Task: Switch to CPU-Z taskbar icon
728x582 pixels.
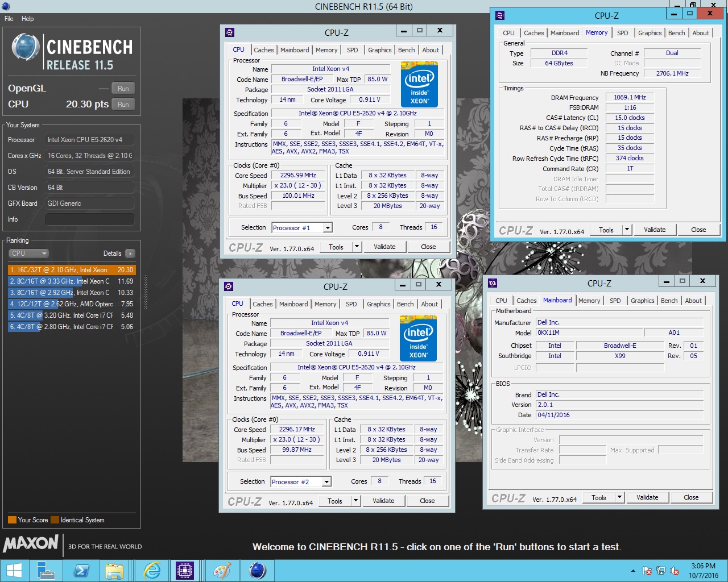Action: (x=185, y=571)
